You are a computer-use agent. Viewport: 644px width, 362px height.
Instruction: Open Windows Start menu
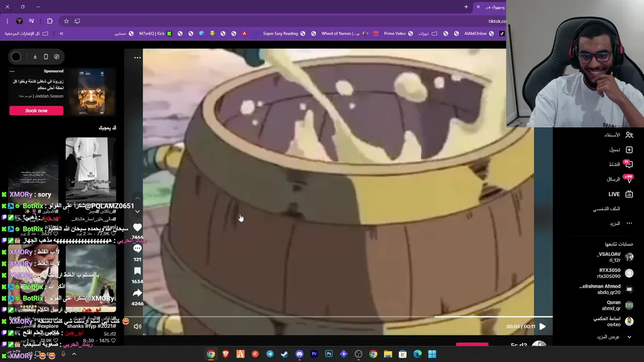pos(432,354)
